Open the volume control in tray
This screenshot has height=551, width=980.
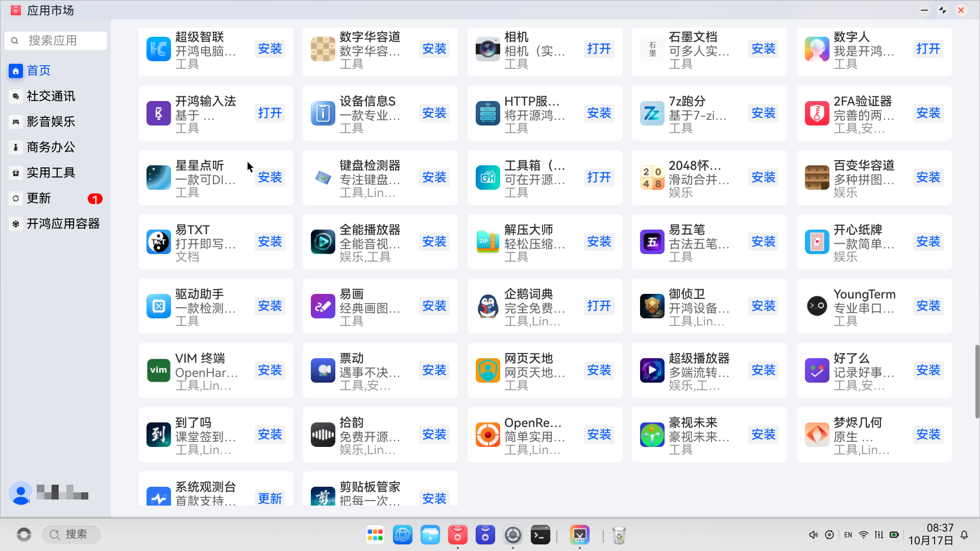[x=813, y=535]
